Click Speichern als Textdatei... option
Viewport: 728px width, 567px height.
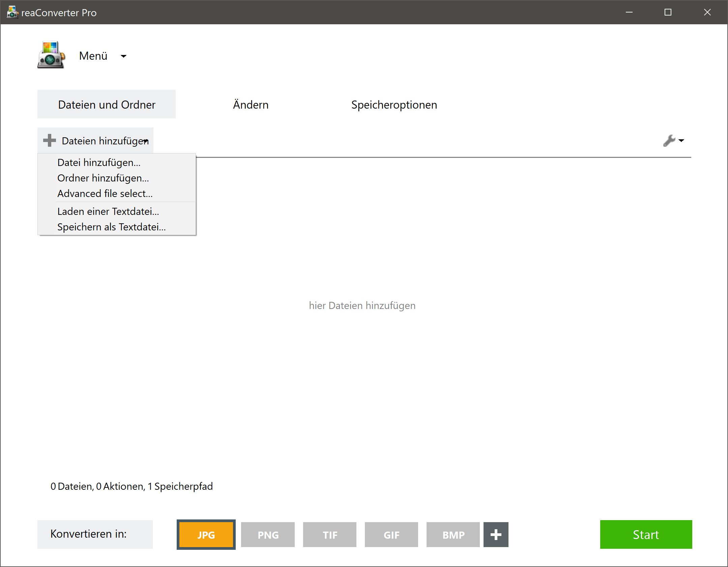click(x=117, y=227)
